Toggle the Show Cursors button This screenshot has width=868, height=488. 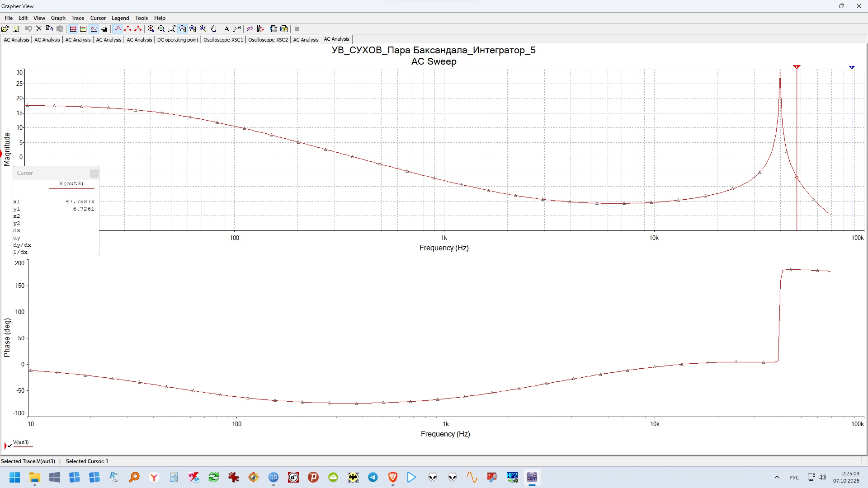[x=94, y=28]
